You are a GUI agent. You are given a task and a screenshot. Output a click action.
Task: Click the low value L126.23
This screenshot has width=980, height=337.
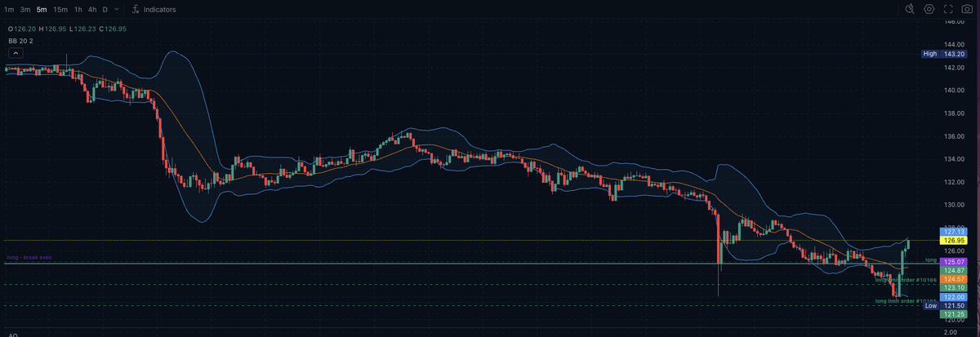(x=83, y=29)
